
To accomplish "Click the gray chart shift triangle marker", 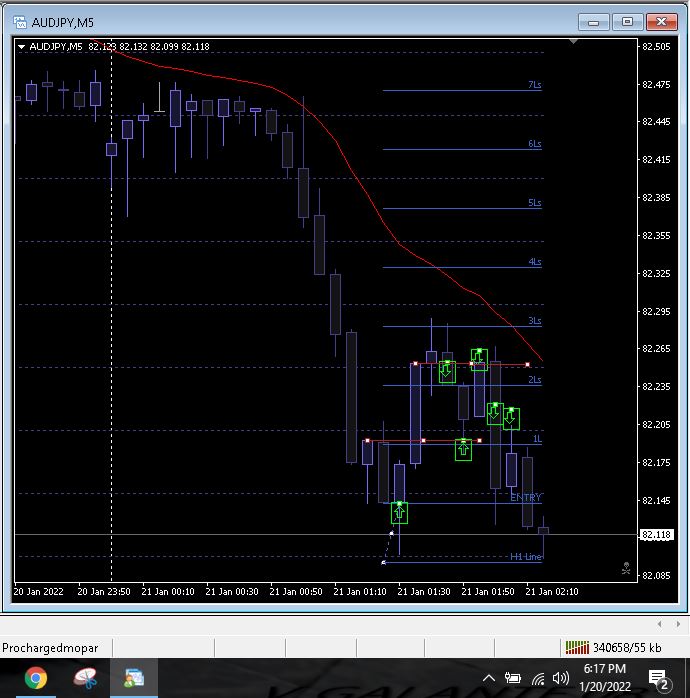I will pyautogui.click(x=573, y=41).
